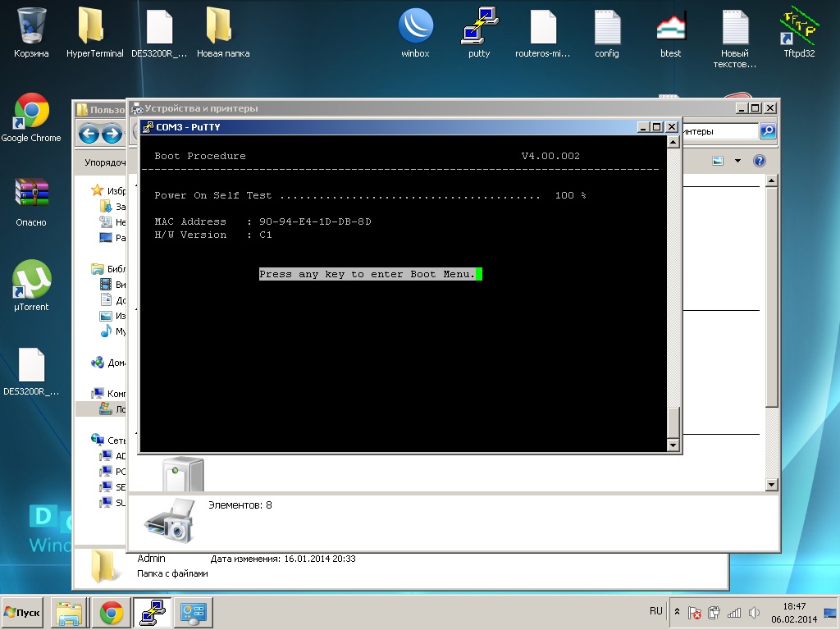Show hidden system tray icons
This screenshot has width=840, height=630.
[677, 612]
